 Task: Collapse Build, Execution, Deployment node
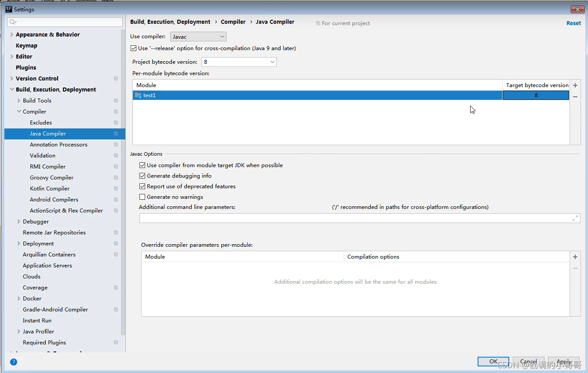[x=12, y=90]
